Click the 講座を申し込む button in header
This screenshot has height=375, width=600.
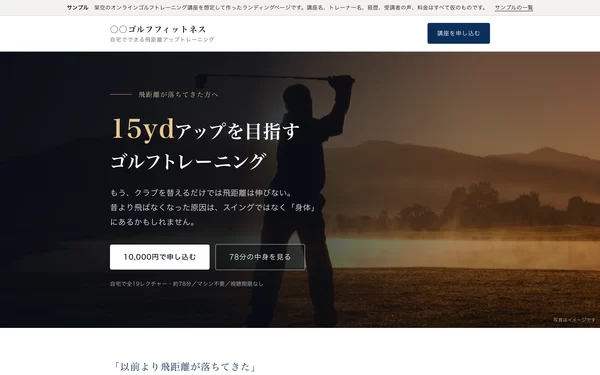(x=458, y=33)
